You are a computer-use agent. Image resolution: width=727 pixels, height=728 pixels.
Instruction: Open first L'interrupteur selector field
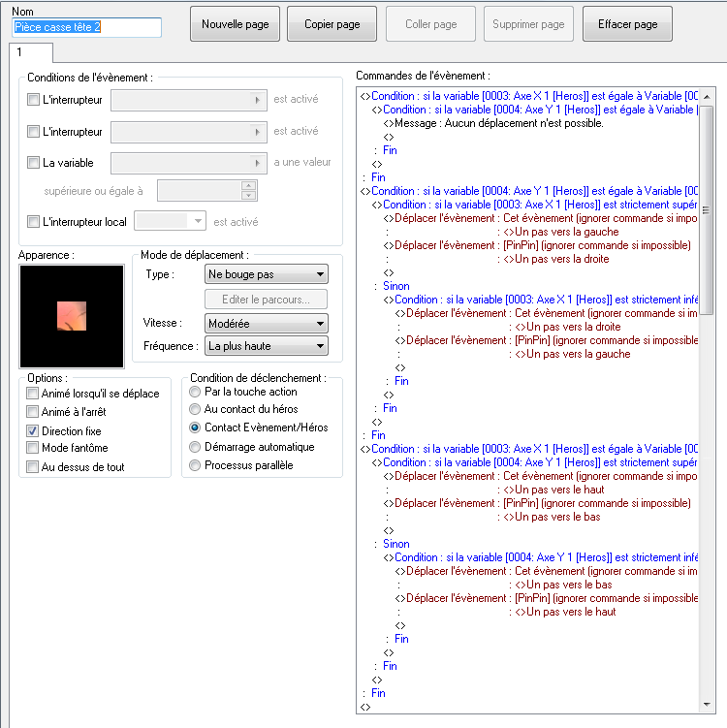pyautogui.click(x=189, y=100)
